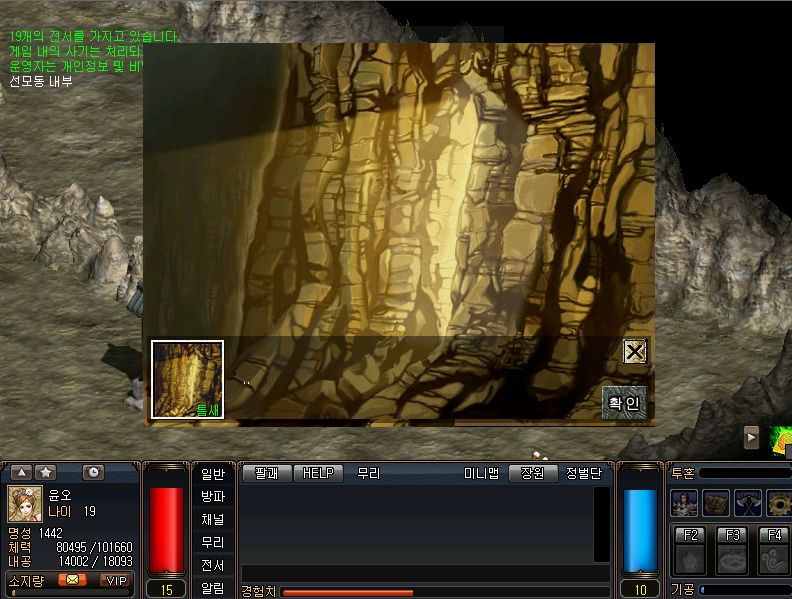This screenshot has height=599, width=792.
Task: Open the 정벌단 option
Action: tap(584, 473)
